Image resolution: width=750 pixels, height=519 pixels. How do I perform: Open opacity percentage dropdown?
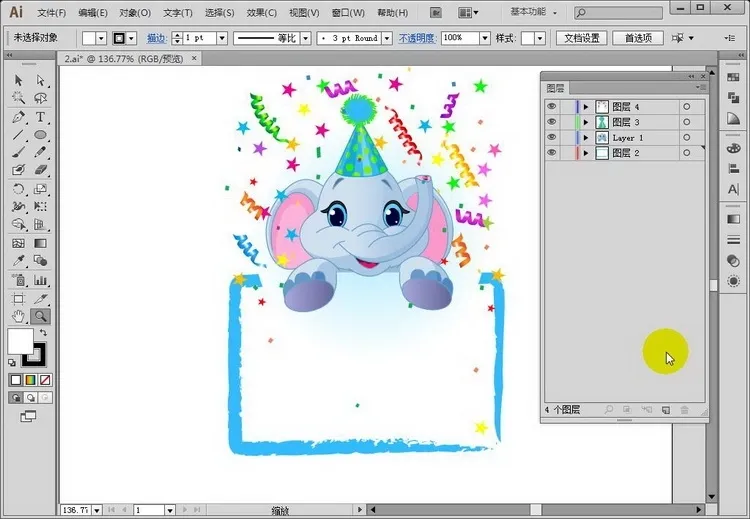[485, 38]
